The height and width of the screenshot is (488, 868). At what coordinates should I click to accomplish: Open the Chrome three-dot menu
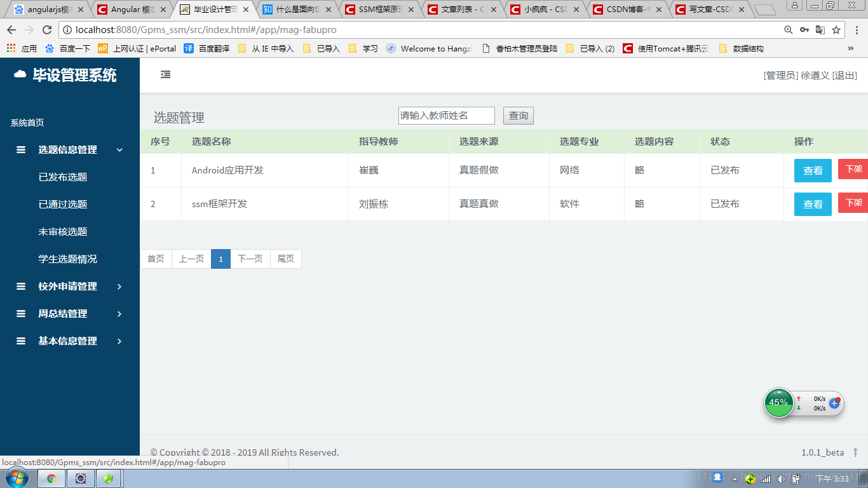tap(857, 30)
